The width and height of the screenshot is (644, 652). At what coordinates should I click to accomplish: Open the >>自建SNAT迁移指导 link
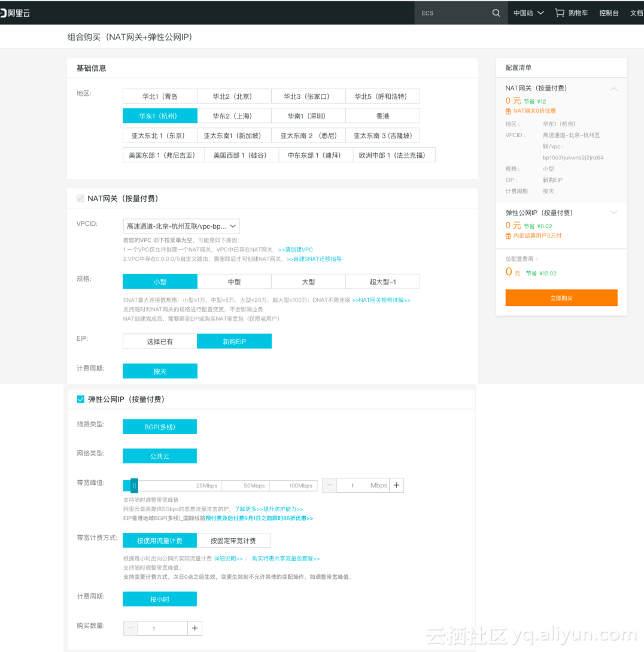pyautogui.click(x=314, y=259)
